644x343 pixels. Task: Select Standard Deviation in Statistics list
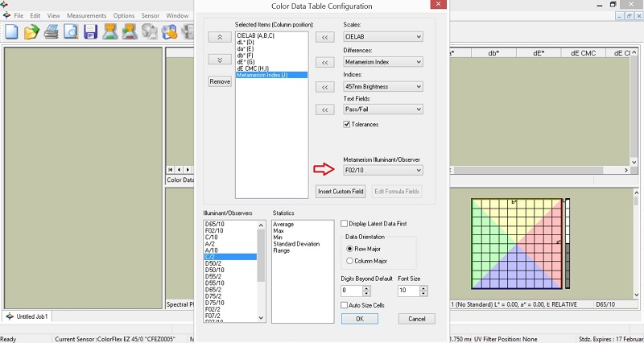click(296, 244)
